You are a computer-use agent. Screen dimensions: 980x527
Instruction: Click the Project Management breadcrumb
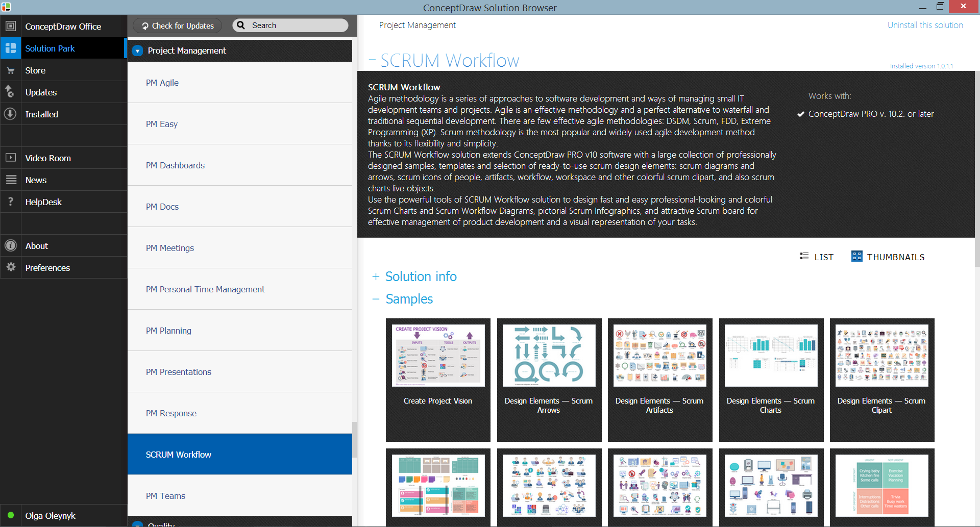(x=417, y=25)
